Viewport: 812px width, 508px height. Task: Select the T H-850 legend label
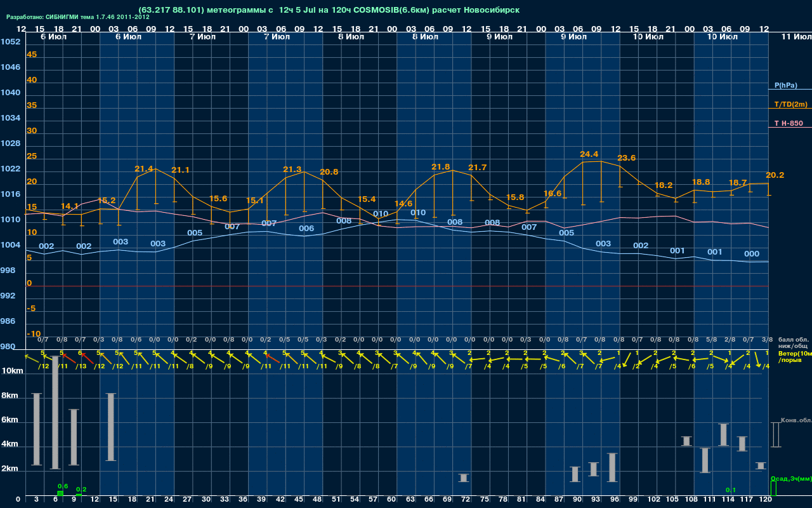pyautogui.click(x=788, y=123)
